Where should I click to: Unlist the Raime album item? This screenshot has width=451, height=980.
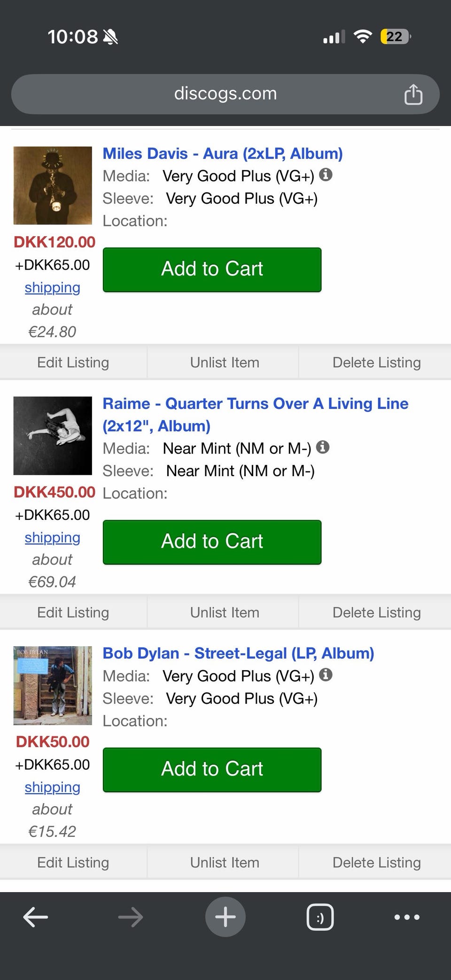coord(225,612)
